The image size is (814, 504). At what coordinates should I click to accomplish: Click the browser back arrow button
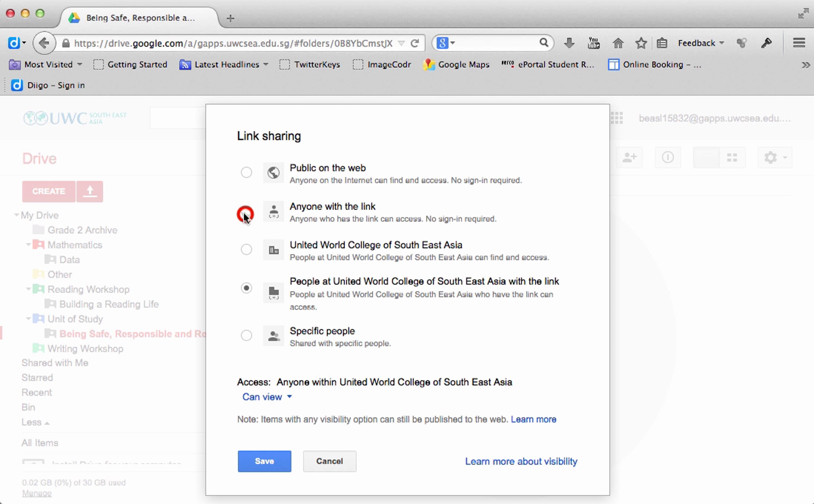coord(44,43)
